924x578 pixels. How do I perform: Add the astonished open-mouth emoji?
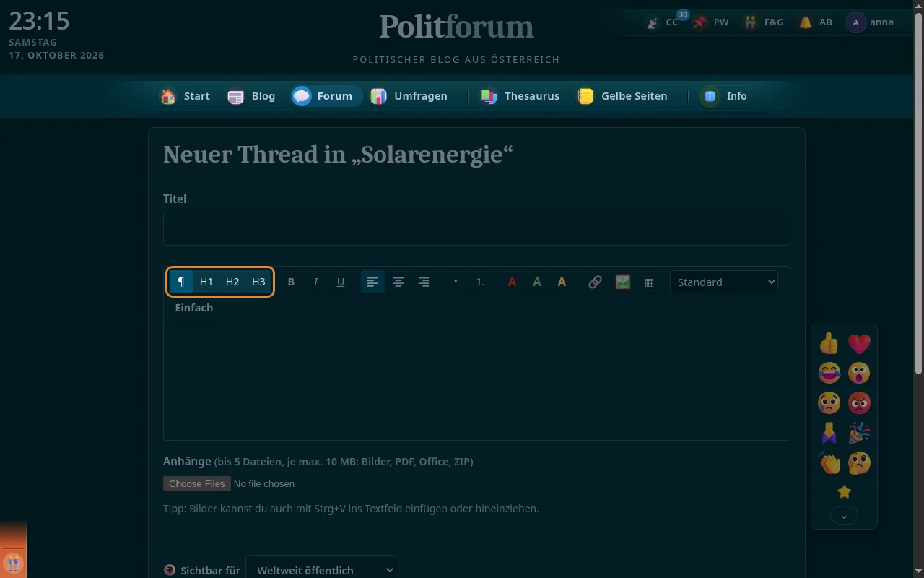coord(859,374)
